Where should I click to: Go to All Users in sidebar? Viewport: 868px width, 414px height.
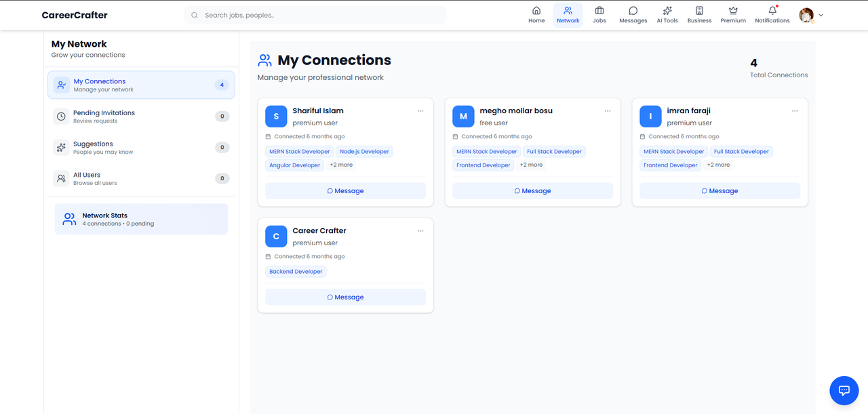[141, 179]
